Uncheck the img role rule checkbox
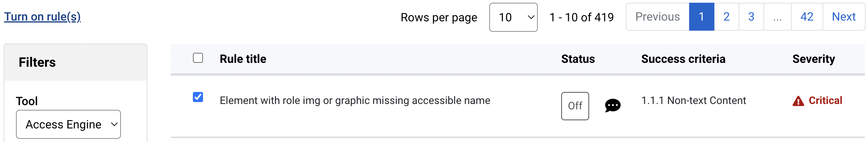 click(198, 97)
